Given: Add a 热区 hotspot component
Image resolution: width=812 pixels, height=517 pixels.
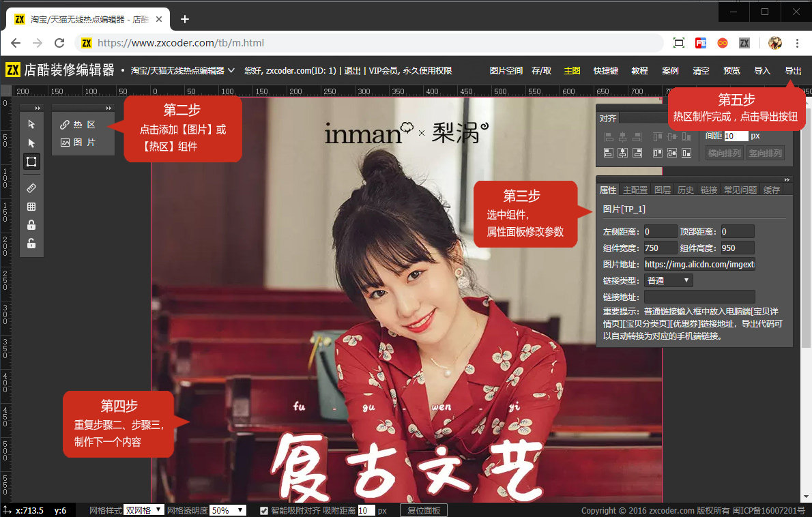Looking at the screenshot, I should point(78,125).
